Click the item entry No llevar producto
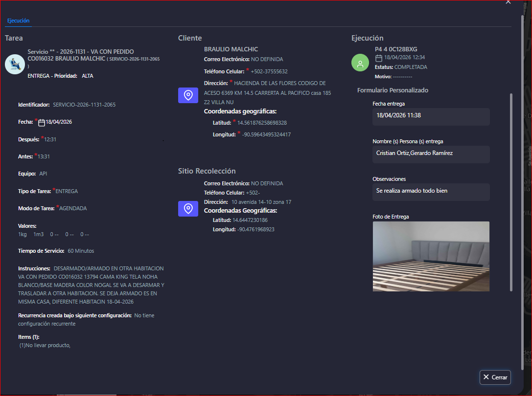The image size is (532, 396). (45, 346)
